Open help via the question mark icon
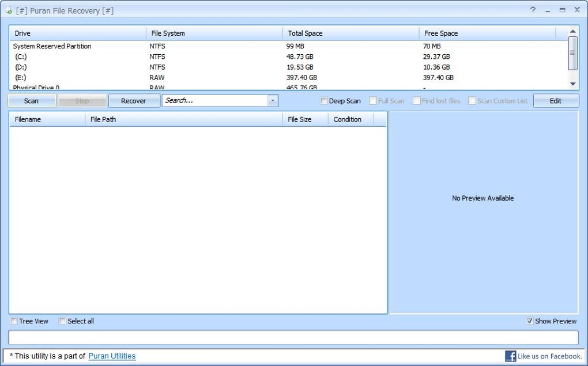Viewport: 588px width, 366px height. [x=532, y=10]
